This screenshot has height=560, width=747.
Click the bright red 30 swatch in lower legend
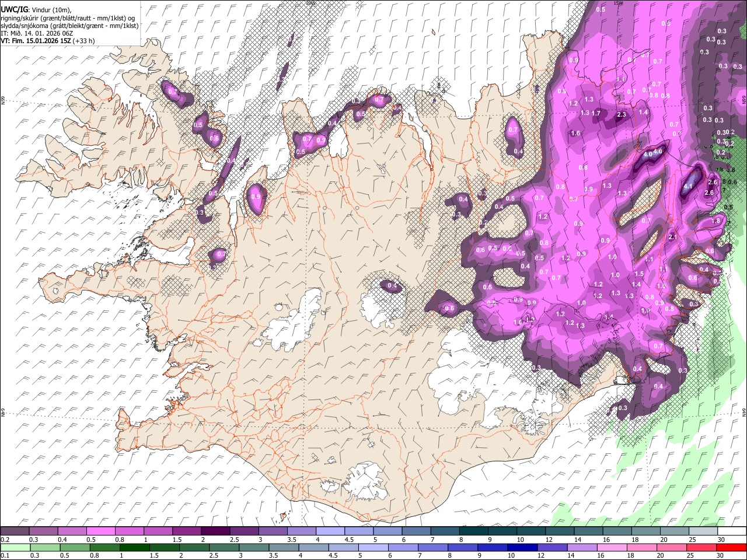[x=732, y=548]
